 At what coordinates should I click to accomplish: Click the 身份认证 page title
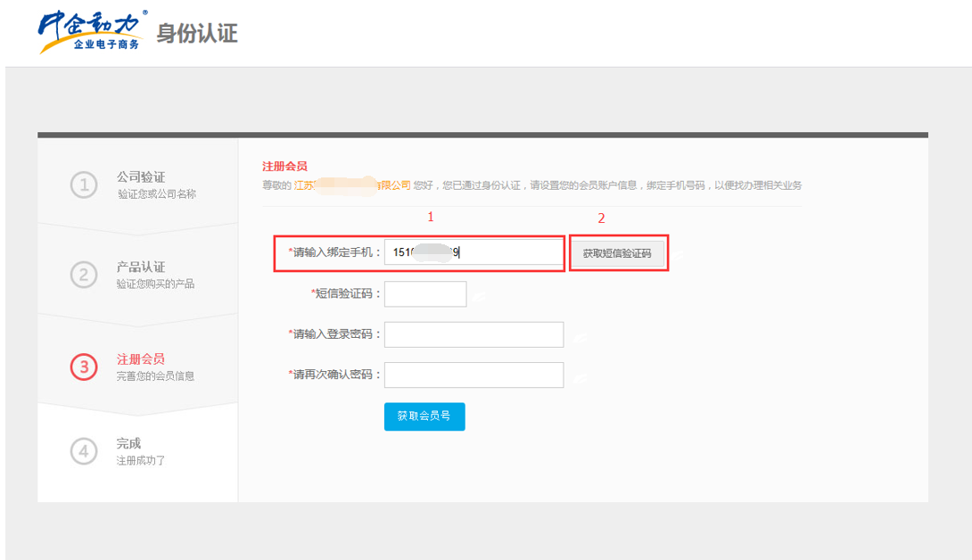click(197, 34)
